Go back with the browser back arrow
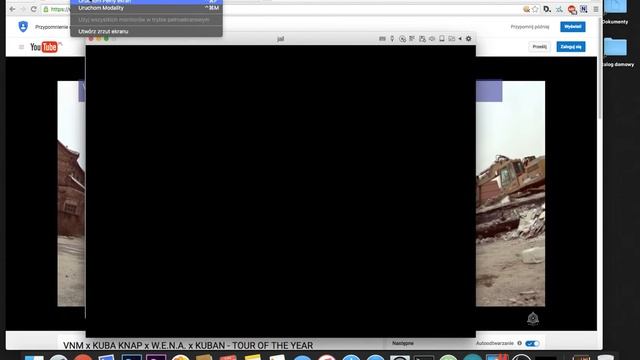Viewport: 640px width, 360px height. [x=12, y=9]
